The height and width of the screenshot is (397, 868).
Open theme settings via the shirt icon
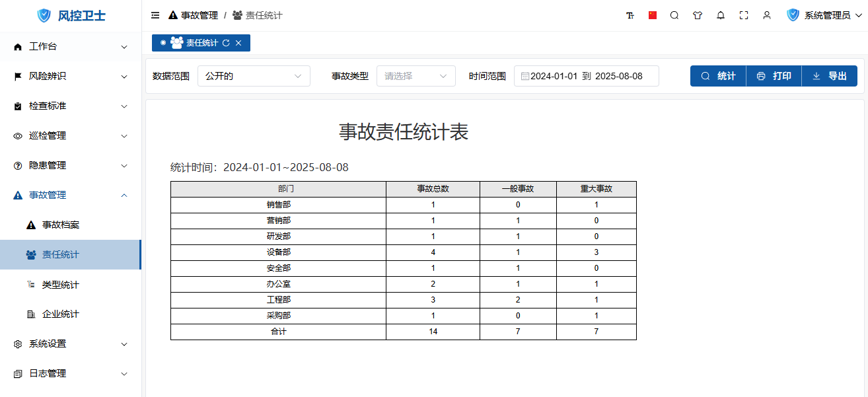tap(698, 15)
